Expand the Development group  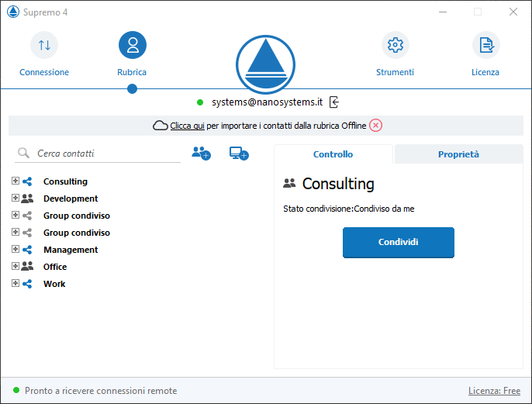16,198
